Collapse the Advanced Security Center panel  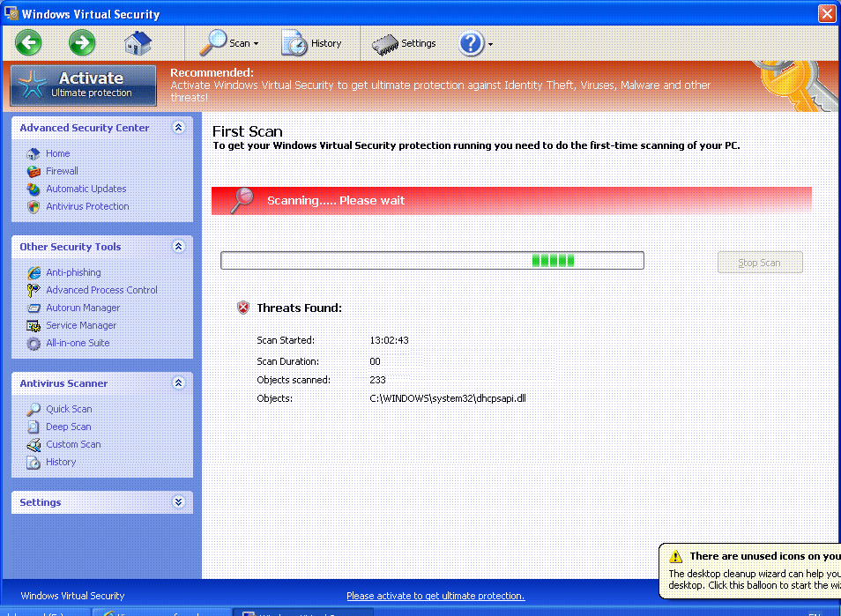click(x=179, y=127)
